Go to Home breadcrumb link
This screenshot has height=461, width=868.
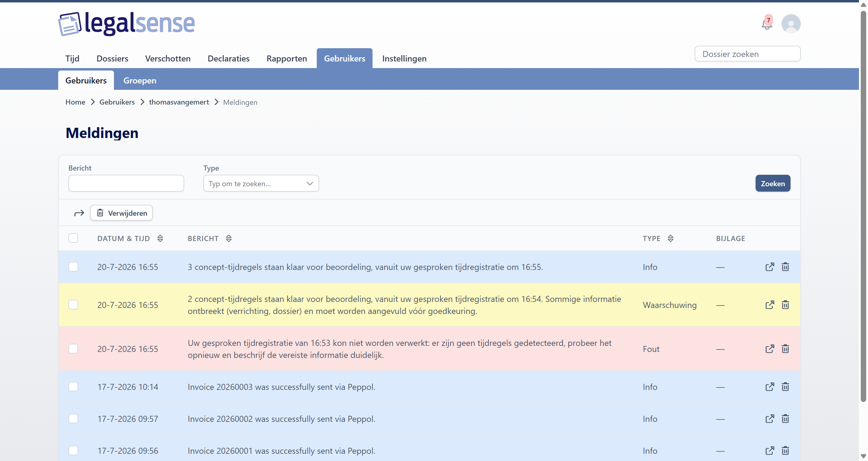[x=75, y=102]
